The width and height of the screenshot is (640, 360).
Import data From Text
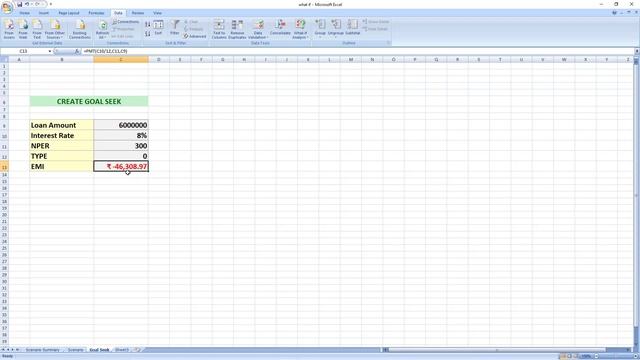(x=37, y=29)
